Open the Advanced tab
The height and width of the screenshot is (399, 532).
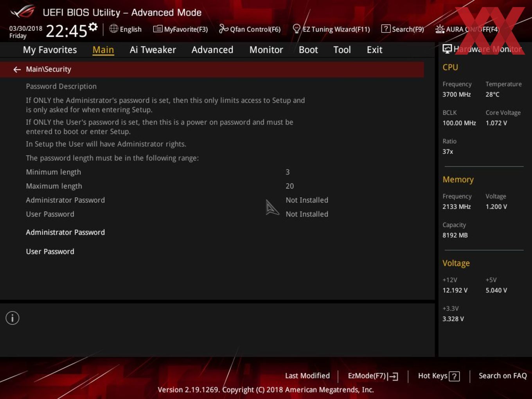212,50
